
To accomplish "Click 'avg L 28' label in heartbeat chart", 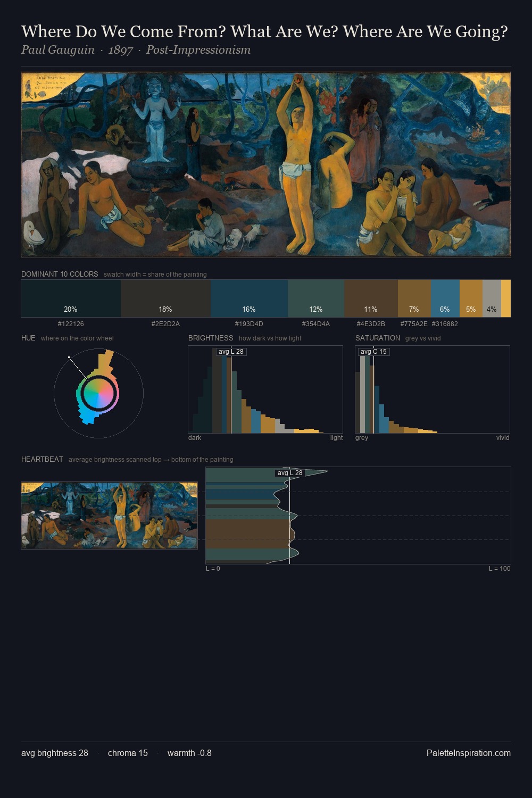I will [290, 473].
